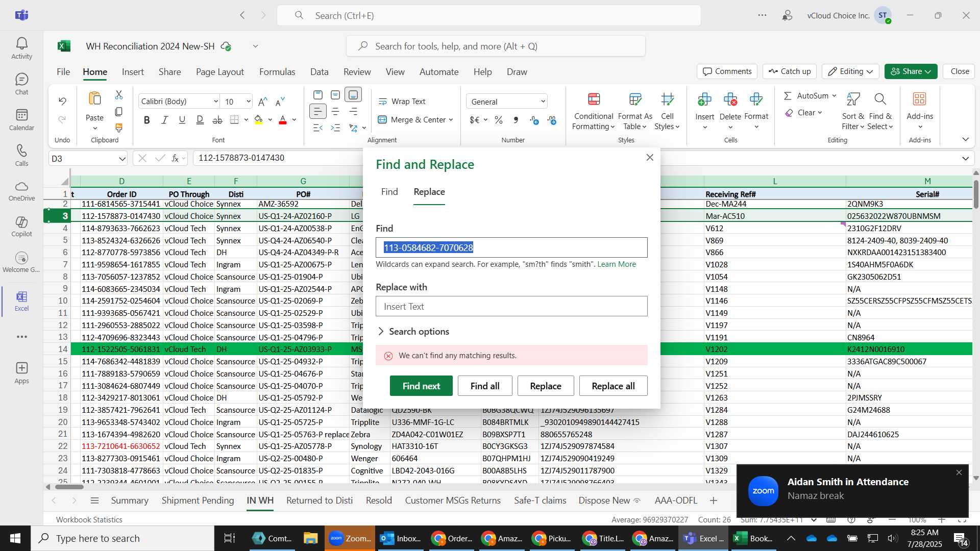Open Zoom from the Windows taskbar
The height and width of the screenshot is (551, 980).
[x=350, y=538]
